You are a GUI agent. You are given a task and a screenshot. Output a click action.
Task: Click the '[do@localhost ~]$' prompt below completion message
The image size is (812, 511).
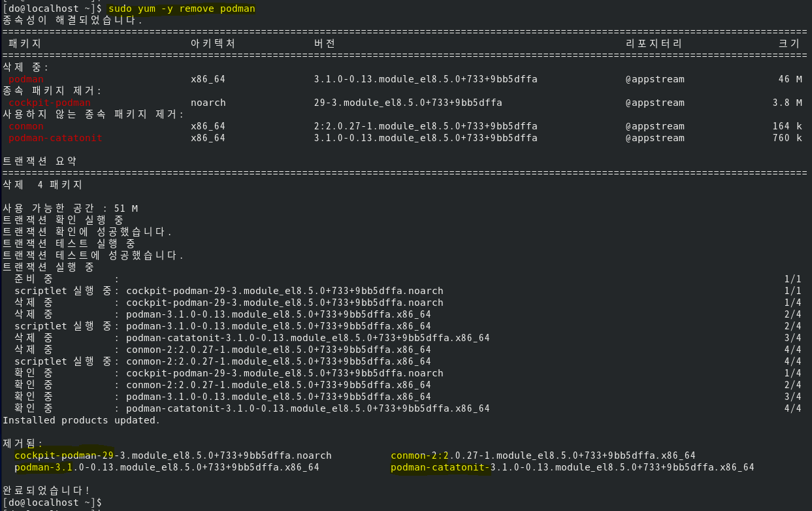[52, 503]
